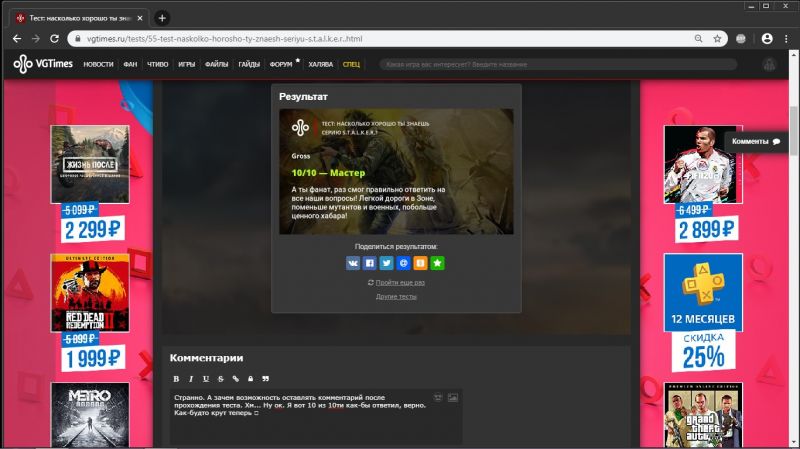Toggle bold formatting in comment editor
Viewport: 800px width, 449px height.
(x=176, y=379)
